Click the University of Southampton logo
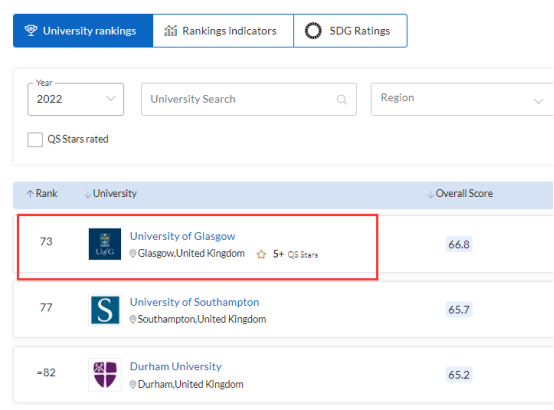 coord(105,310)
